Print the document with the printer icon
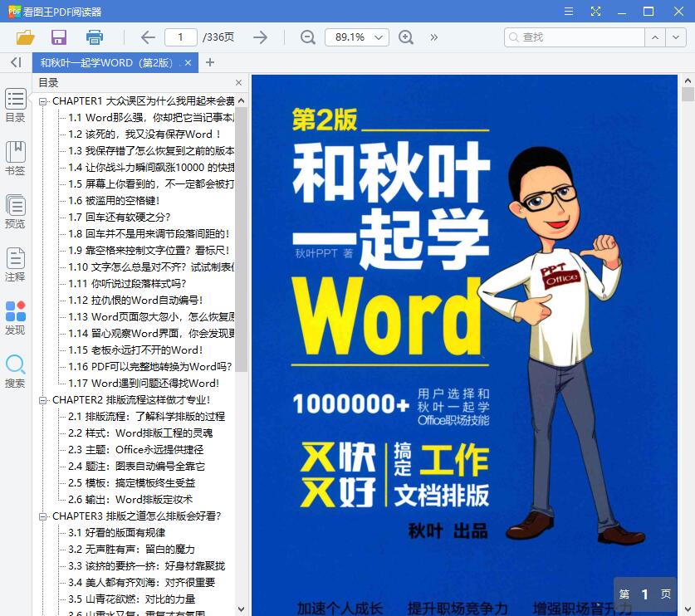The width and height of the screenshot is (695, 616). point(94,37)
